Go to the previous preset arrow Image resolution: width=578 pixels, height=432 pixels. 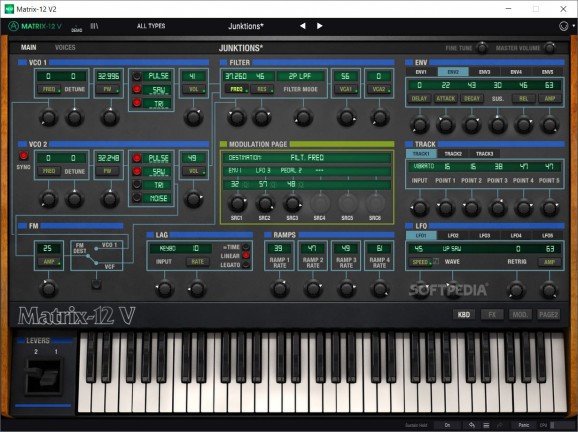[x=303, y=26]
